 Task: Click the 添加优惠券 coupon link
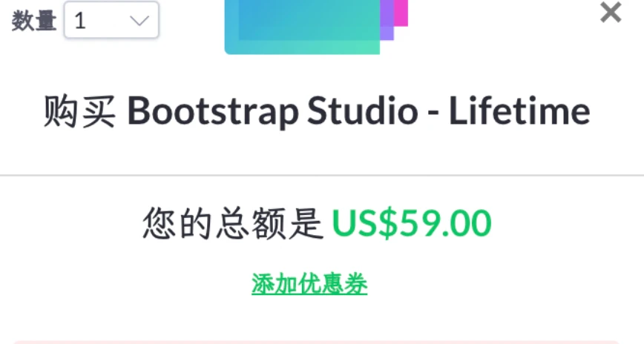click(x=309, y=284)
